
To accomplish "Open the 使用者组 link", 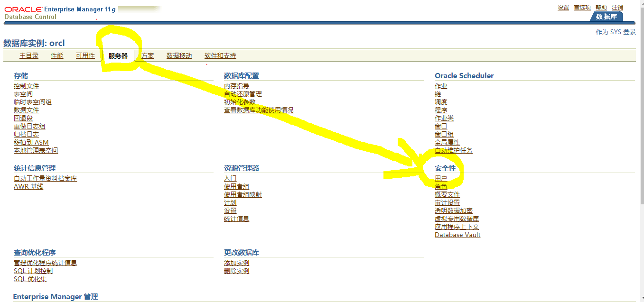I will click(x=236, y=186).
